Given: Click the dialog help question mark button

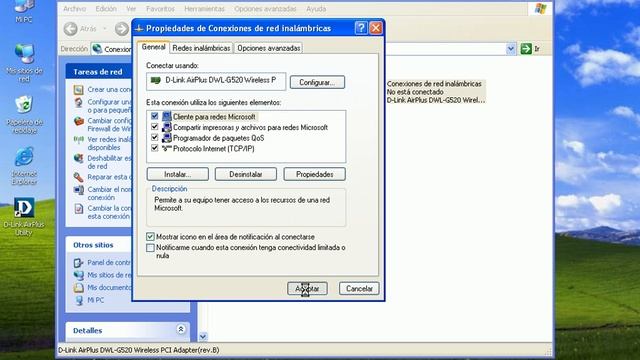Looking at the screenshot, I should point(361,28).
